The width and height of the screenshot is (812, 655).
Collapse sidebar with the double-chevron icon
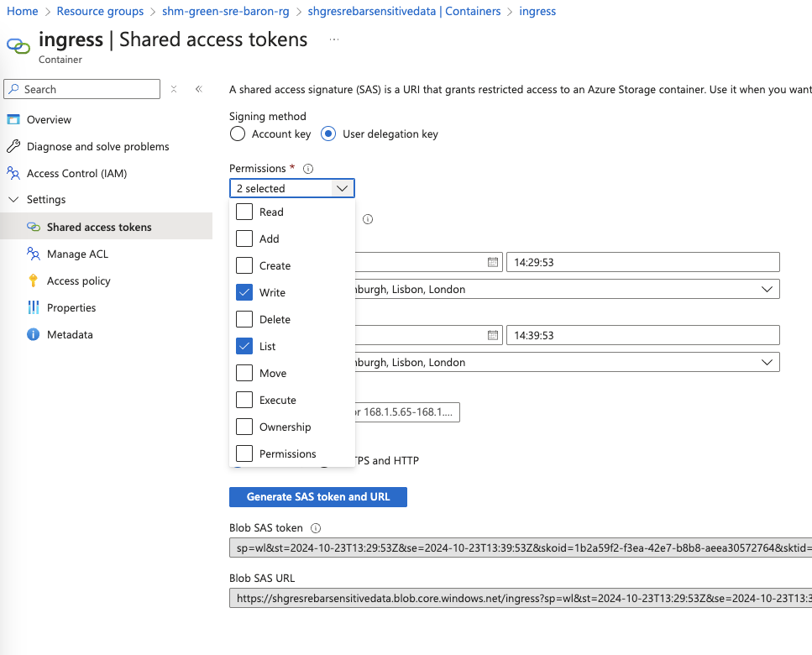[199, 89]
